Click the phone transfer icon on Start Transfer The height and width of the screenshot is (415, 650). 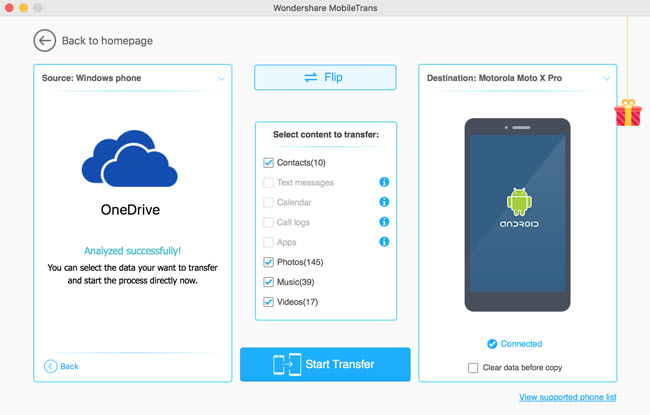click(287, 364)
